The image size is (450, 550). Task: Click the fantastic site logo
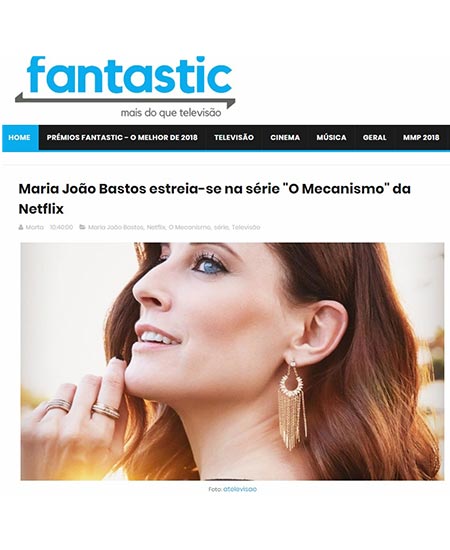pos(125,87)
